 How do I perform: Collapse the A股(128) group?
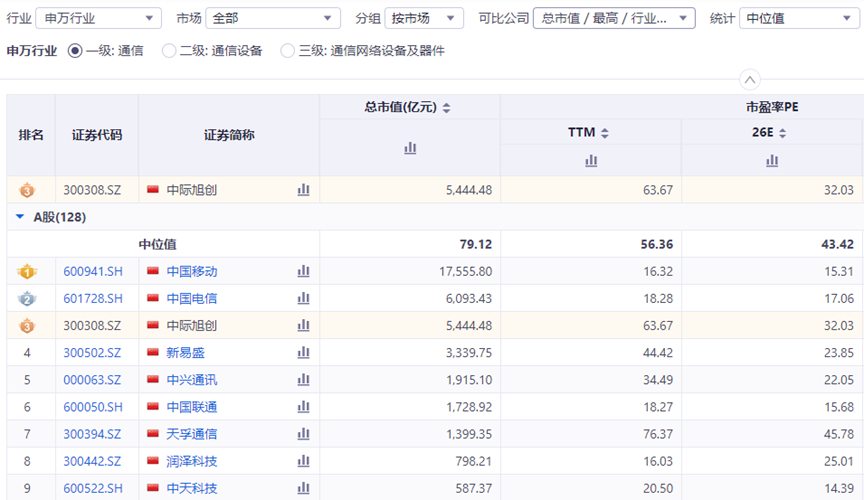point(20,217)
